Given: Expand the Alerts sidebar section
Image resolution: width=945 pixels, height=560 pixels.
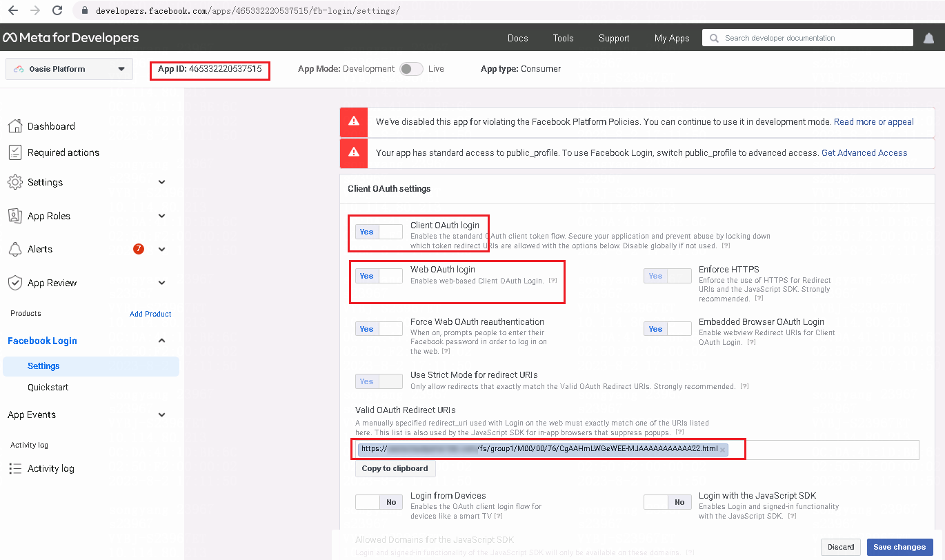Looking at the screenshot, I should [162, 249].
